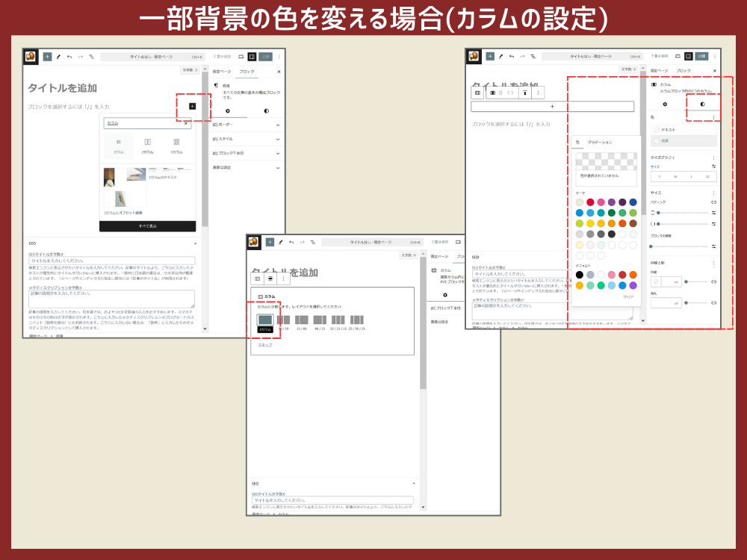Click settings gear tab in right editor sidebar
This screenshot has width=747, height=560.
(x=665, y=105)
